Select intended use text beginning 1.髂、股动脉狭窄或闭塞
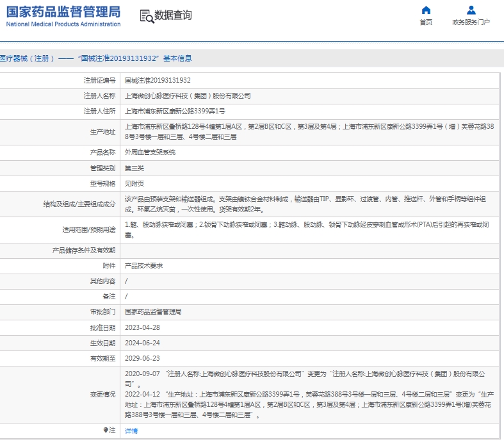Image resolution: width=504 pixels, height=444 pixels. click(x=307, y=230)
